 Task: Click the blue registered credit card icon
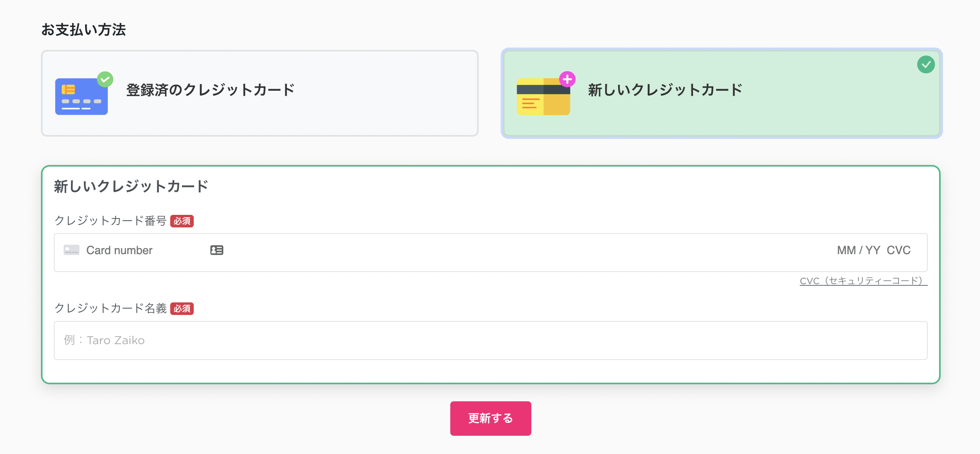click(81, 96)
